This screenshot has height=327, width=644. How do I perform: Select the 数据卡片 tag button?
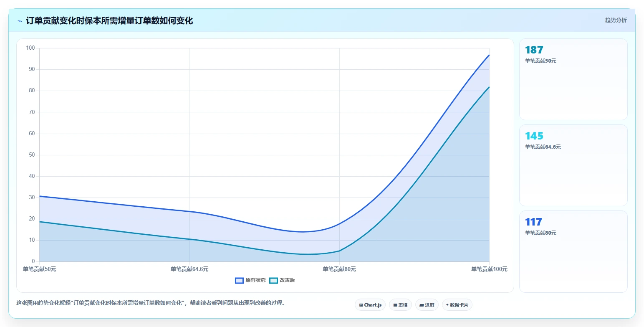(x=457, y=305)
